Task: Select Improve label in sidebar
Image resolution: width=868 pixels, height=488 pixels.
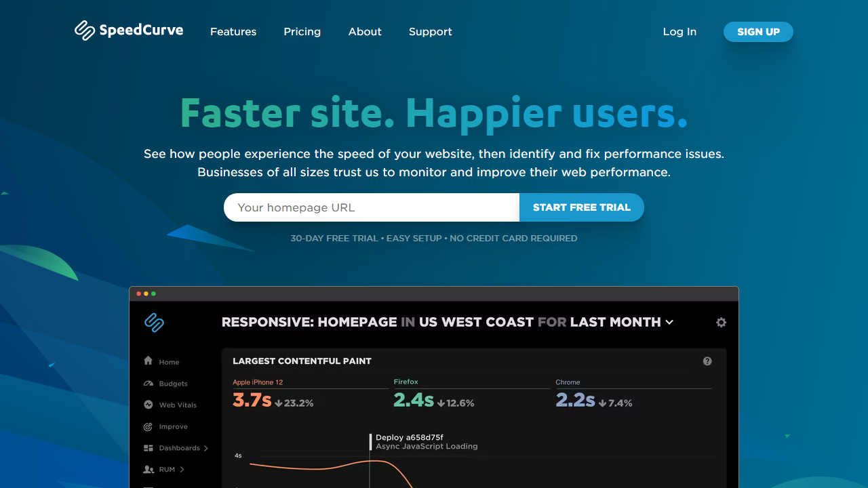Action: 174,427
